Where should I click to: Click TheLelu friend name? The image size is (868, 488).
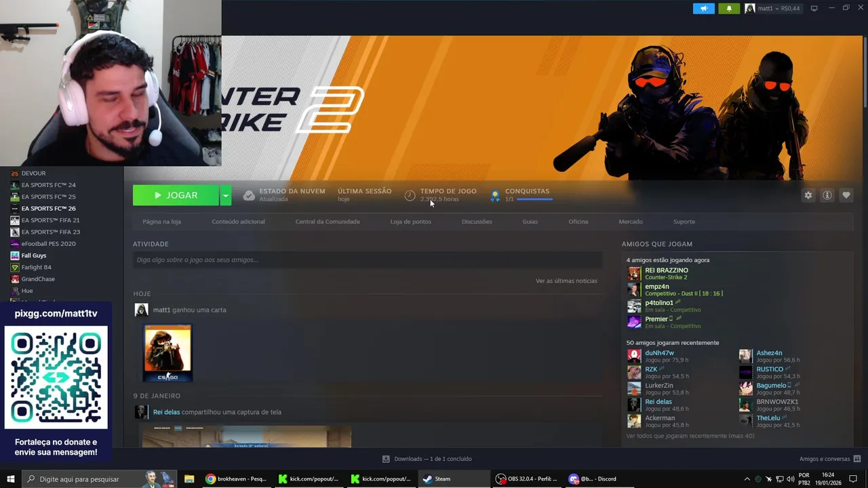pos(768,418)
